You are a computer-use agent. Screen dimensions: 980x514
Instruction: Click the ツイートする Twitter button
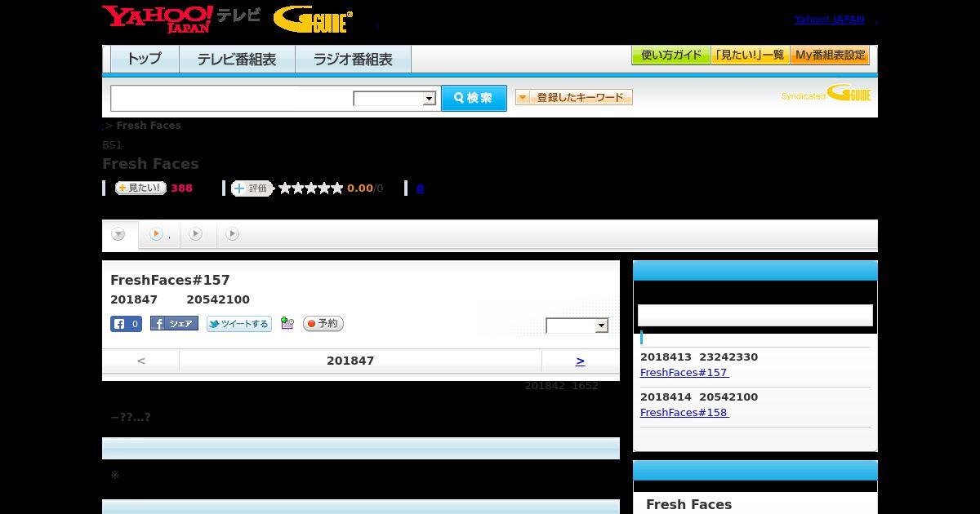(x=238, y=324)
